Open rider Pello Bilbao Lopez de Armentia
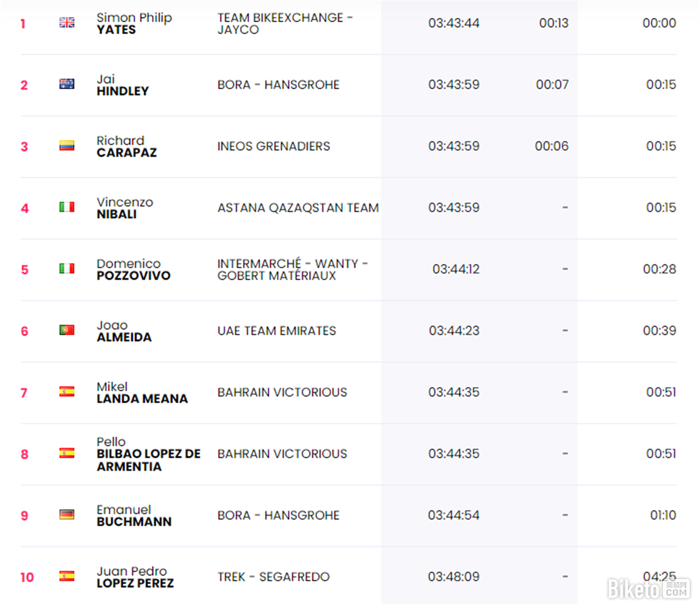700x606 pixels. (x=148, y=454)
